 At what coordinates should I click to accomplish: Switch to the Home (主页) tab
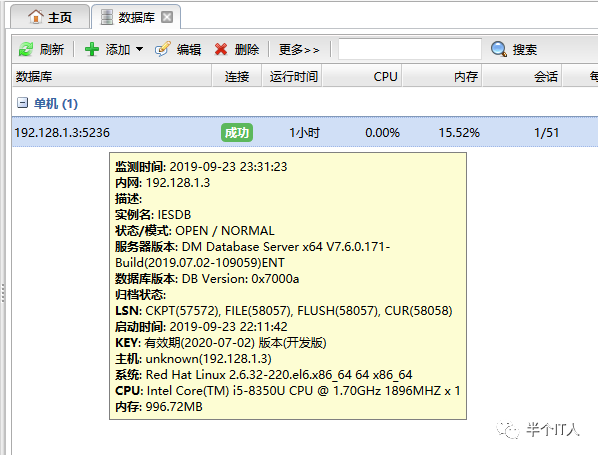click(50, 17)
